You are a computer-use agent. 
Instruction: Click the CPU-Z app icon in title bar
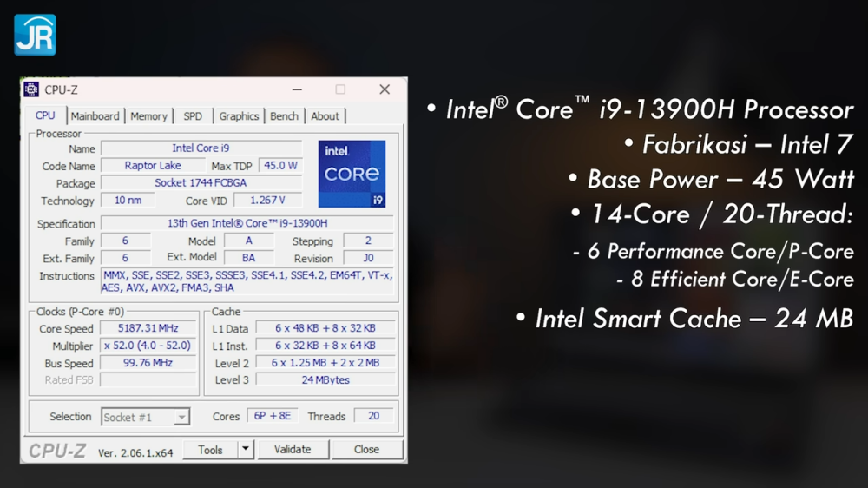click(31, 89)
